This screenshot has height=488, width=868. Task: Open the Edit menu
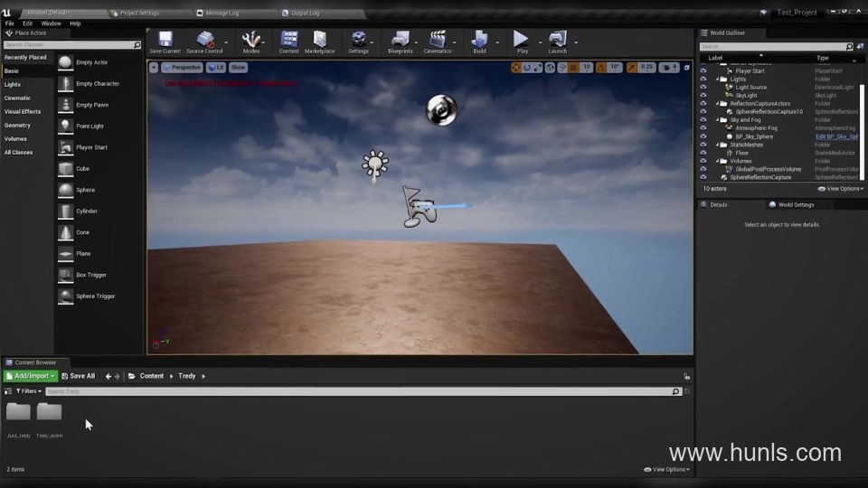point(28,23)
